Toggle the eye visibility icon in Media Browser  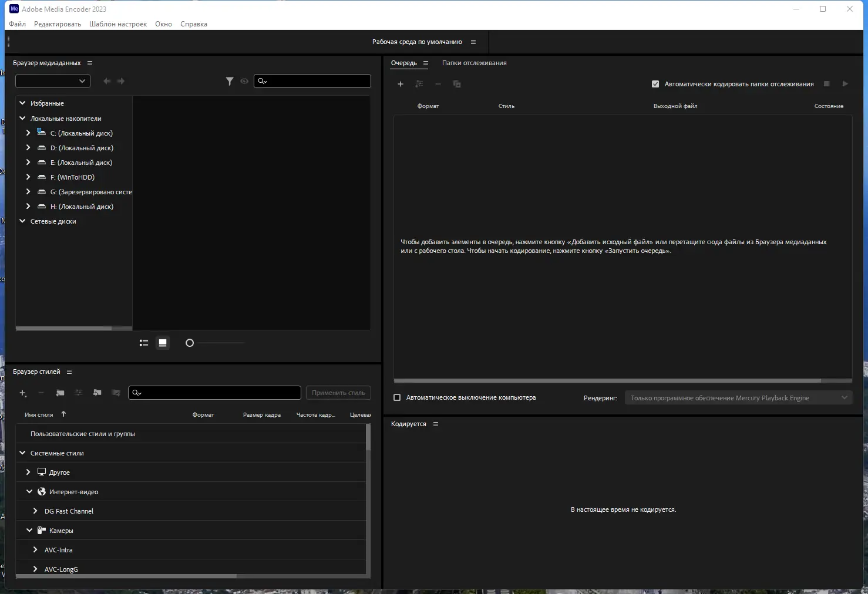point(244,81)
